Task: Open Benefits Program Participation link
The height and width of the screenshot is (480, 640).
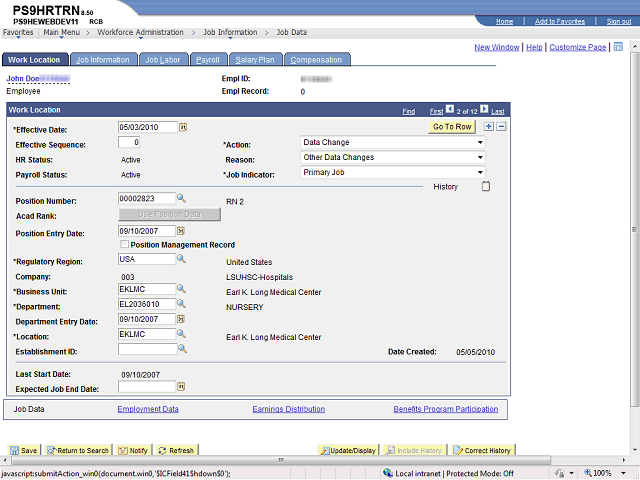Action: click(446, 409)
